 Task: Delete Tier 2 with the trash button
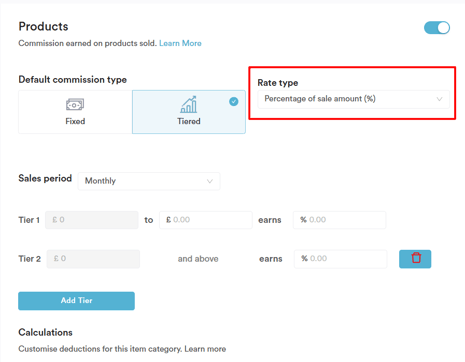(415, 259)
